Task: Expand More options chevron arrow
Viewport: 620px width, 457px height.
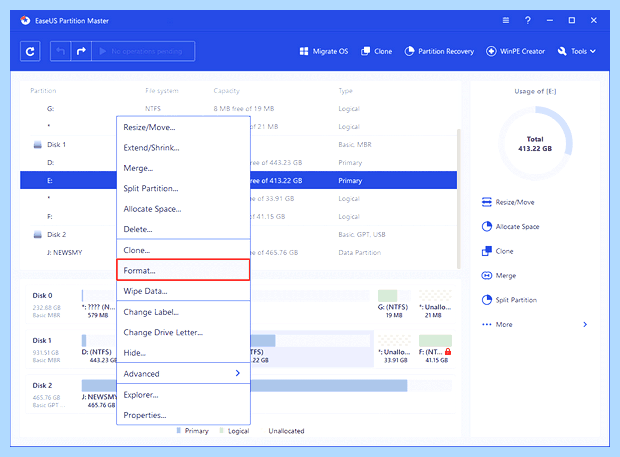Action: [585, 325]
